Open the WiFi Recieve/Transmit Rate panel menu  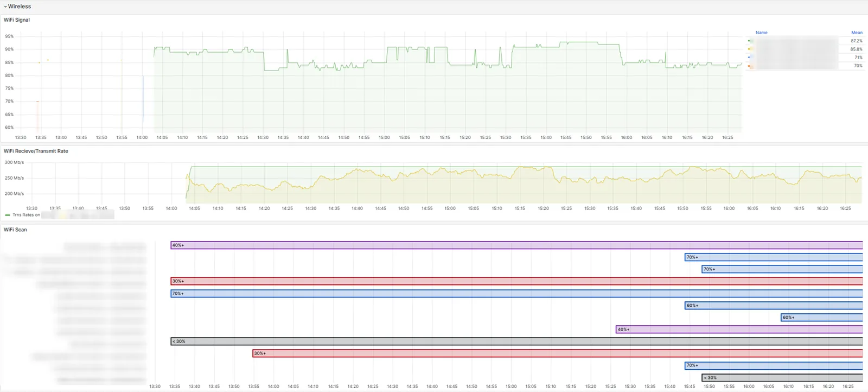click(36, 151)
